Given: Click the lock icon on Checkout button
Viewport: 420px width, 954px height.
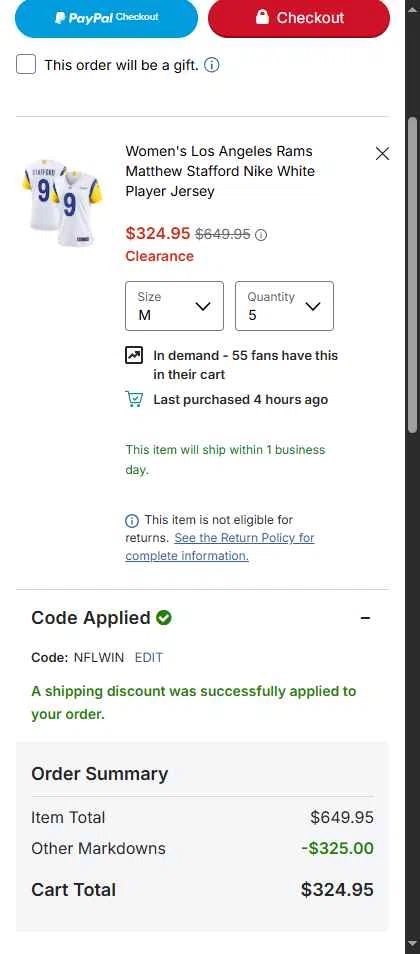Looking at the screenshot, I should 262,17.
